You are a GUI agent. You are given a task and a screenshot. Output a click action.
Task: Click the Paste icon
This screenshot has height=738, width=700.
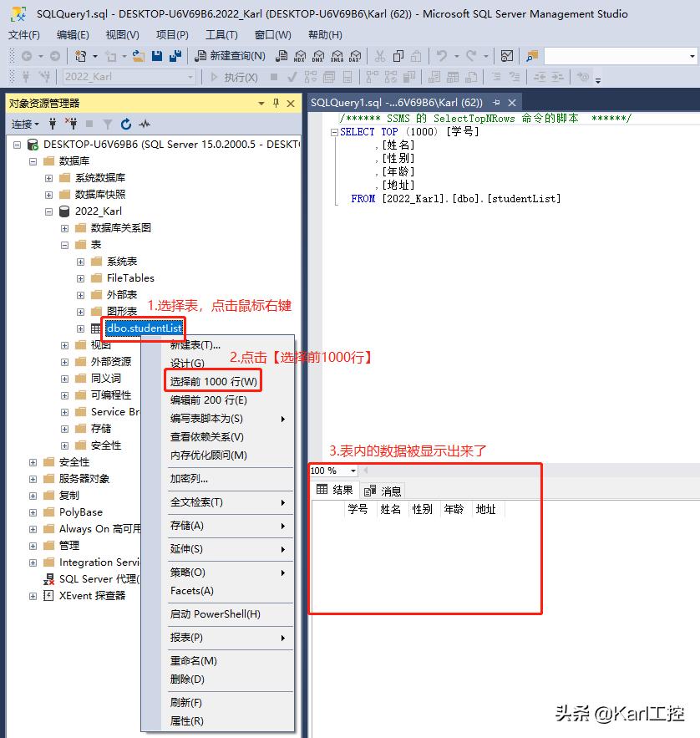pyautogui.click(x=417, y=56)
